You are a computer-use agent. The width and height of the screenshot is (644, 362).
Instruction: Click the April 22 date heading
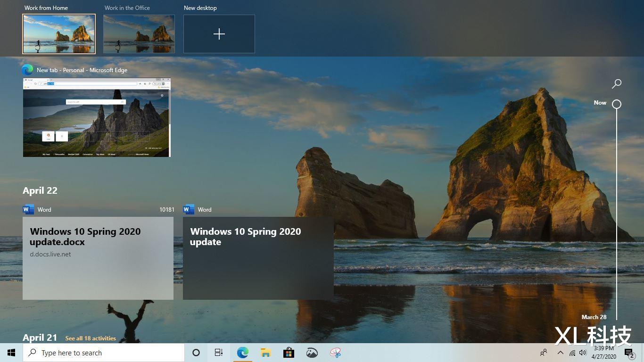pos(40,190)
